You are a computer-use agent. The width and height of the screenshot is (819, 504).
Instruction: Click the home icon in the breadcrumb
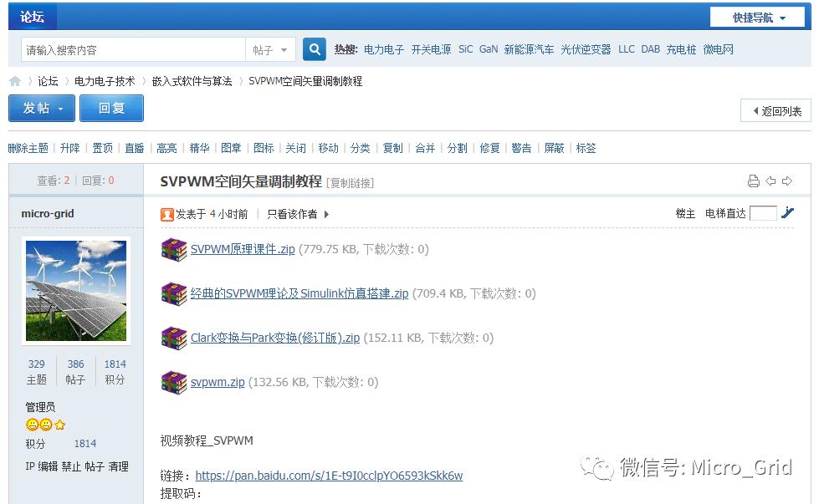coord(15,81)
